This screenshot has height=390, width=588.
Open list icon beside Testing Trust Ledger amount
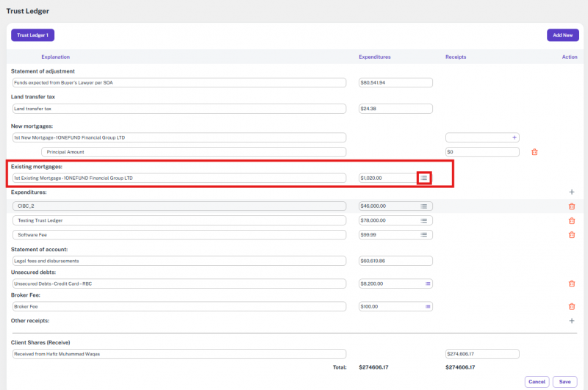coord(424,220)
